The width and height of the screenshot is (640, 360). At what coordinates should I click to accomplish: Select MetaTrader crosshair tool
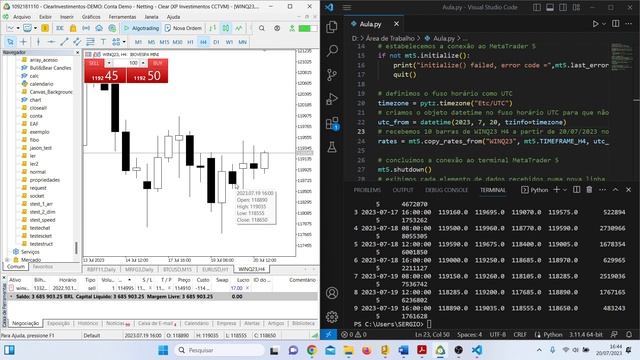(23, 42)
